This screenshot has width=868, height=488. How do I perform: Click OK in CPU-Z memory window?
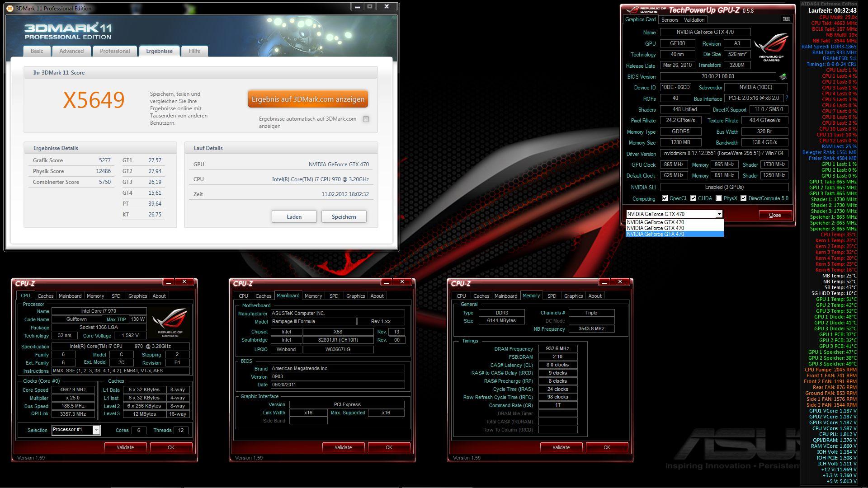tap(607, 447)
